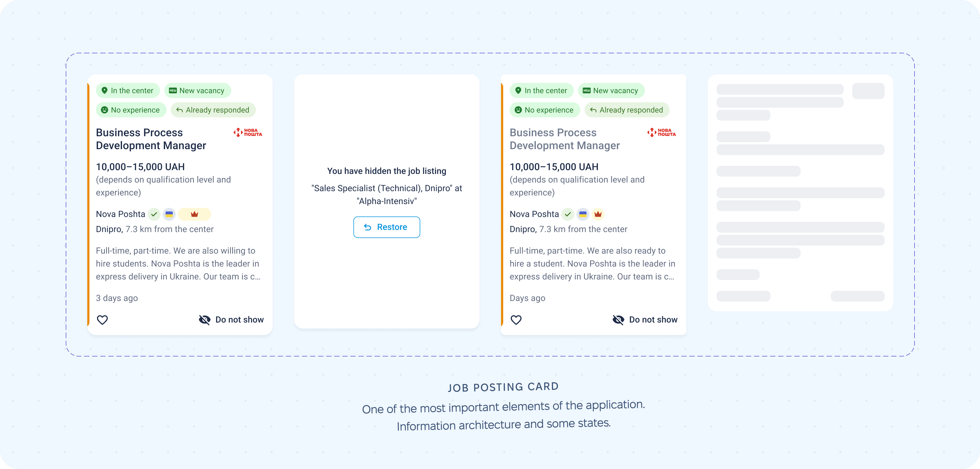This screenshot has width=980, height=469.
Task: Toggle 'Do not show' on first job card
Action: point(231,320)
